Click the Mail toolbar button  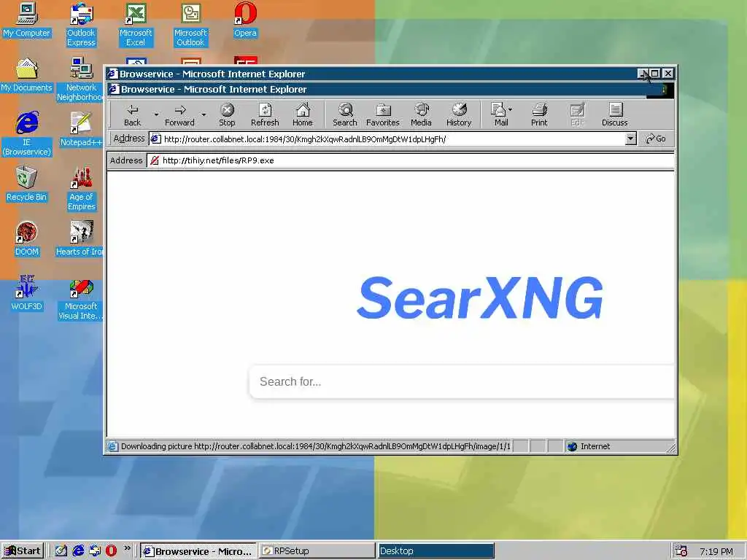click(501, 114)
